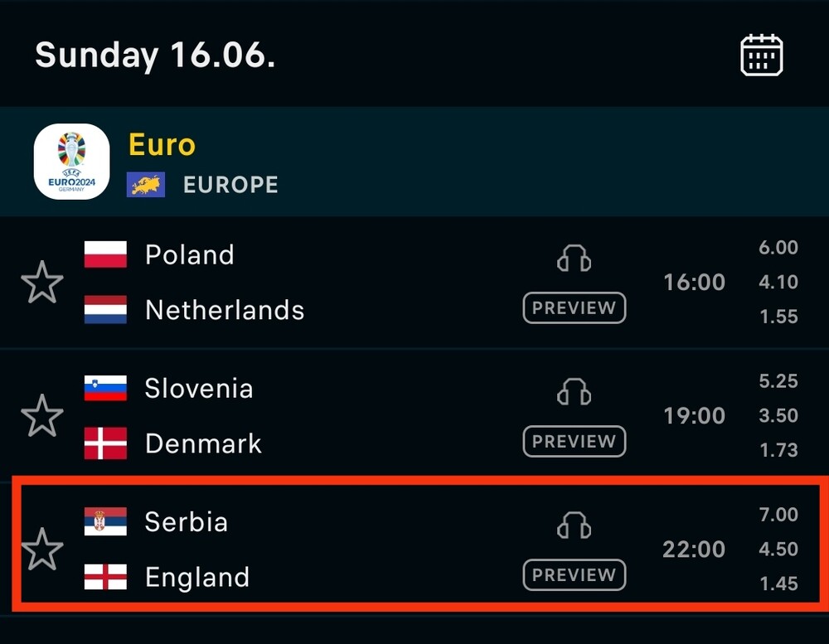Tap headphones icon for Serbia England match
This screenshot has width=829, height=644.
574,525
